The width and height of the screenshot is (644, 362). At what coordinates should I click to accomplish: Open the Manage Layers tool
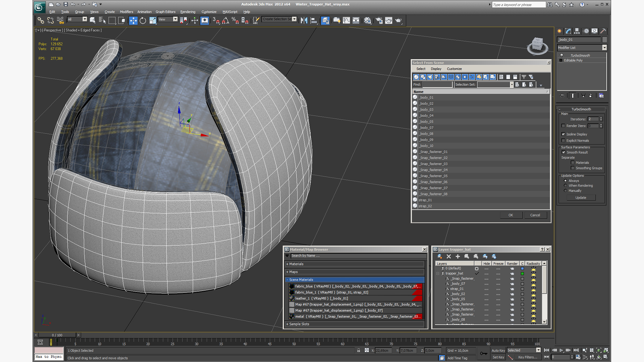(325, 20)
